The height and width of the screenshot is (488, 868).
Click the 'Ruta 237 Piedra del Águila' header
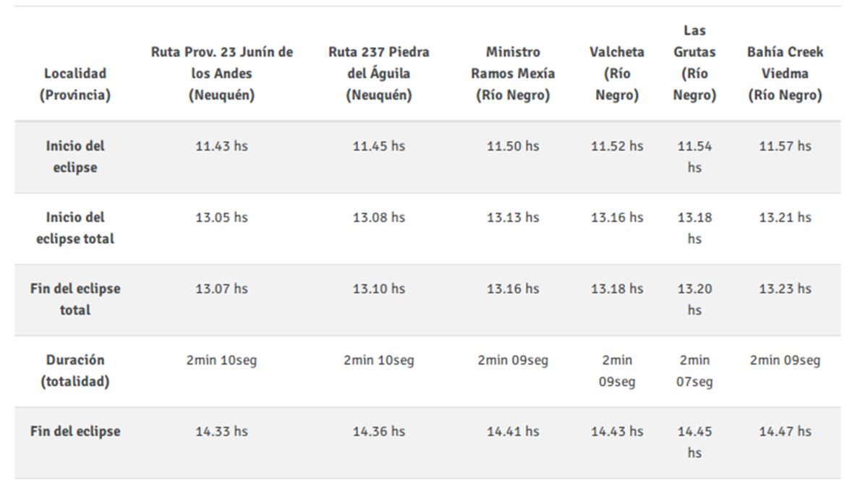(378, 73)
